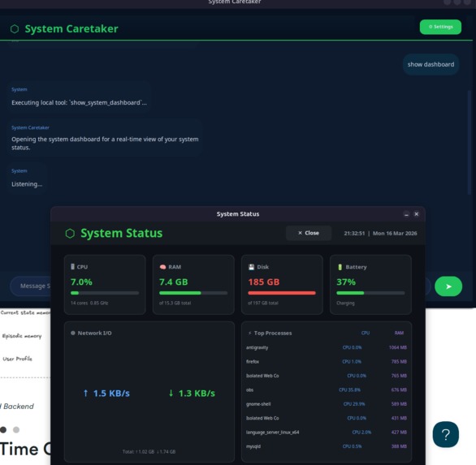476x465 pixels.
Task: Click 'Episodic memory' label in background page
Action: coord(22,336)
